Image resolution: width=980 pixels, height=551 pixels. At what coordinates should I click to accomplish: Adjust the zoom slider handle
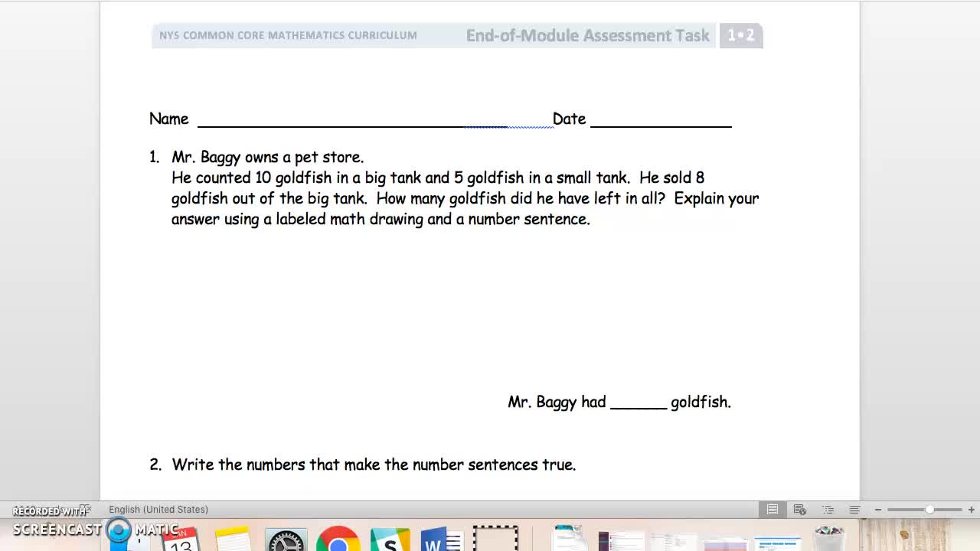pos(929,510)
